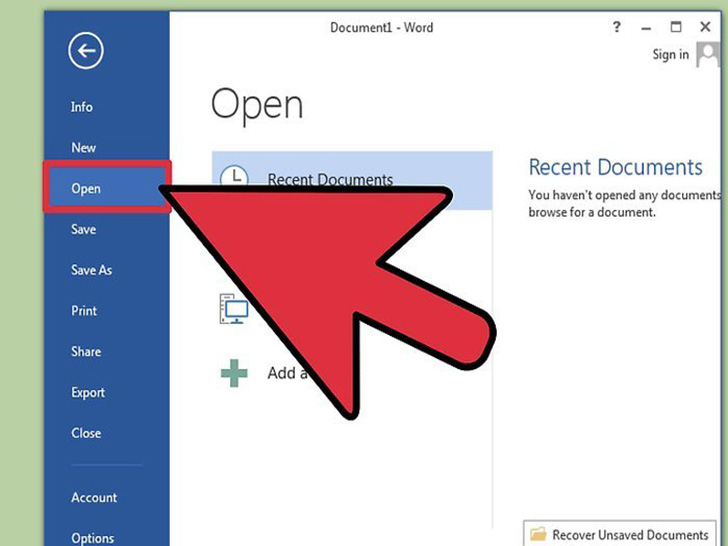
Task: Click the Recent Documents clock icon
Action: (x=234, y=176)
